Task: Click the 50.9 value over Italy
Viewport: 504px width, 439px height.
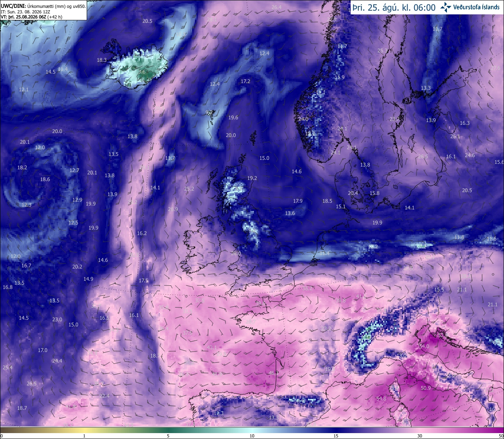Action: tap(426, 388)
